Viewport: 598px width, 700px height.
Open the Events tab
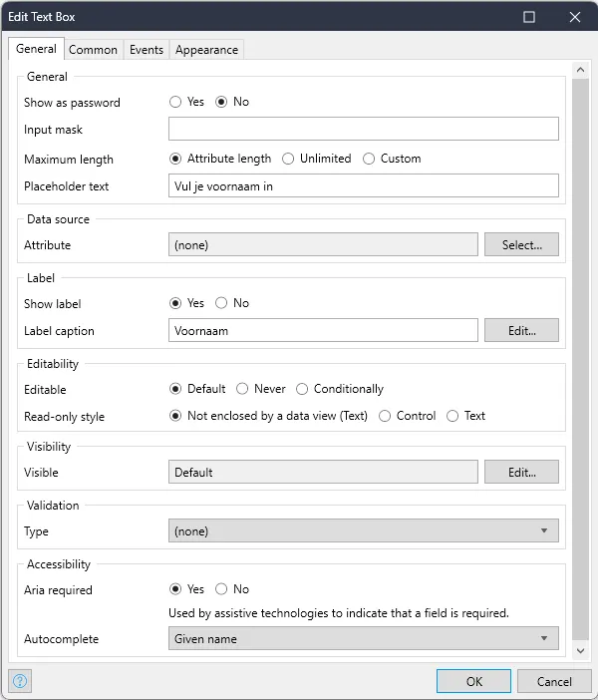point(147,50)
